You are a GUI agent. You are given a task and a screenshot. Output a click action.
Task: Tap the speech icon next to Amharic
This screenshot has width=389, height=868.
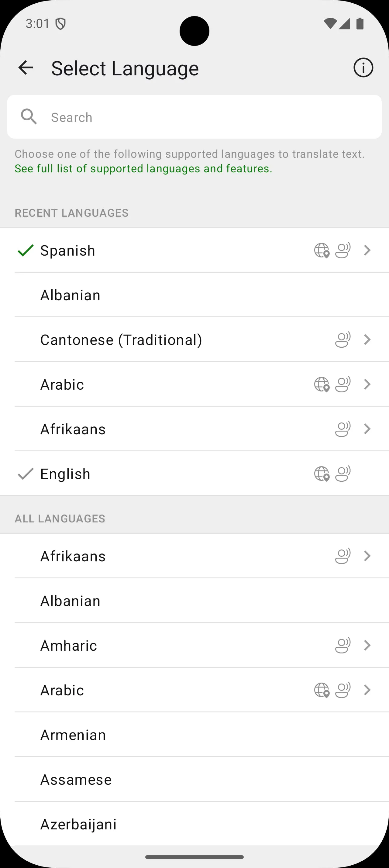pyautogui.click(x=342, y=645)
